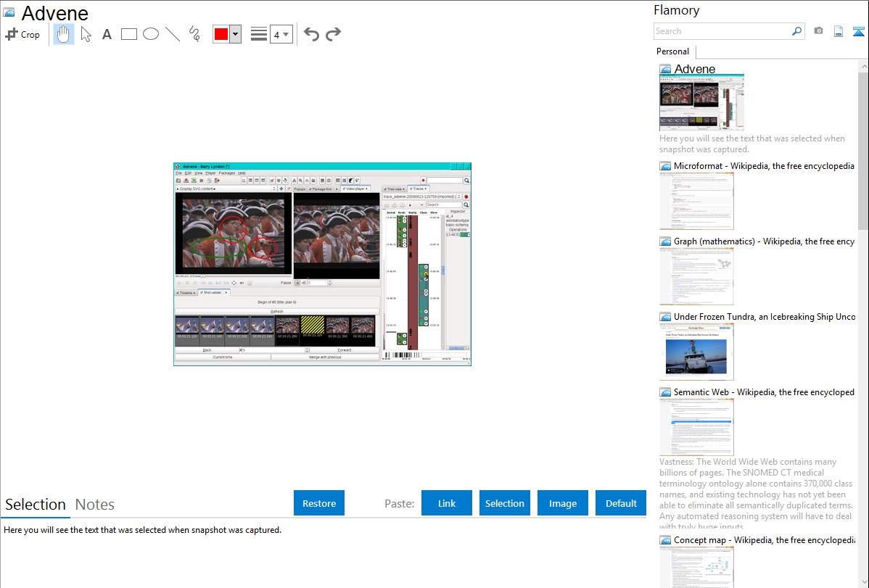Paste as Image
This screenshot has height=588, width=869.
tap(563, 503)
